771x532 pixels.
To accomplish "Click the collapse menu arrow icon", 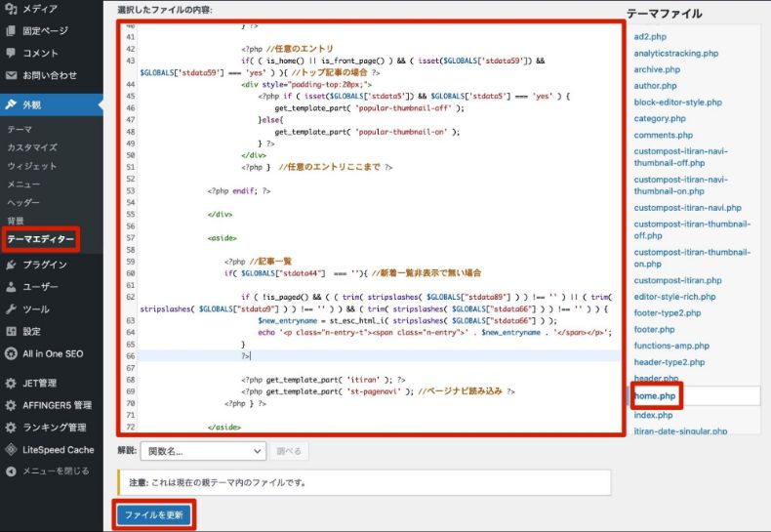I will click(11, 471).
